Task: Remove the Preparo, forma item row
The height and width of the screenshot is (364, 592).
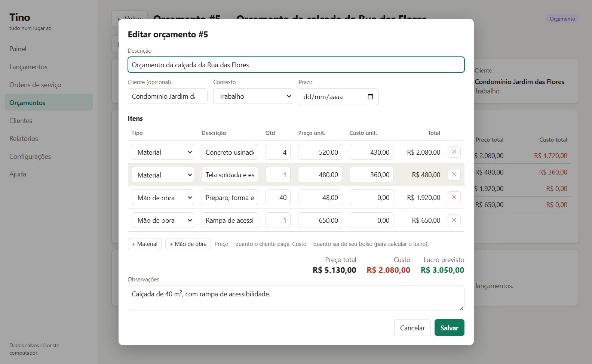Action: [454, 197]
